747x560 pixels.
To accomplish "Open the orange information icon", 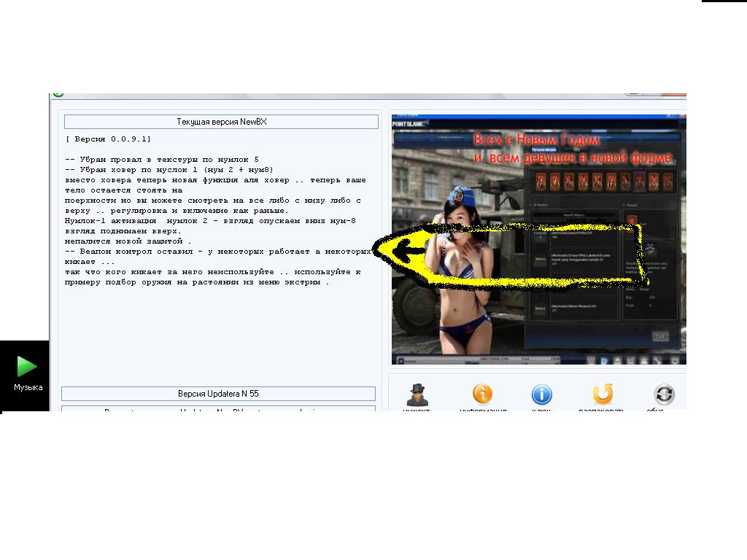I will [483, 394].
